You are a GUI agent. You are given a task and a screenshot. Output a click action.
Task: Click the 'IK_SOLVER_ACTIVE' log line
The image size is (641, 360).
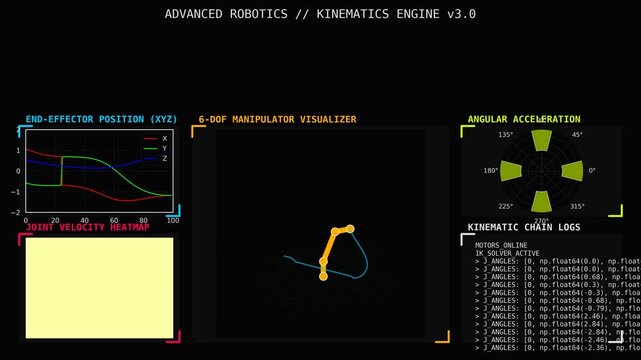(x=507, y=253)
